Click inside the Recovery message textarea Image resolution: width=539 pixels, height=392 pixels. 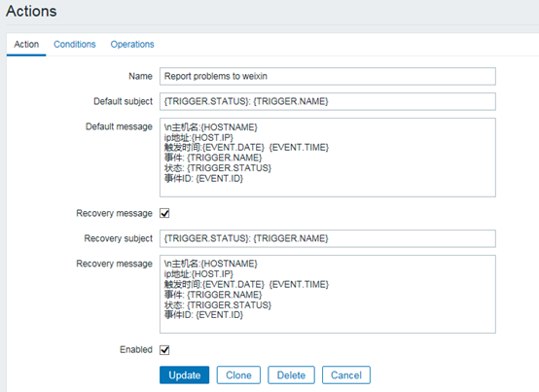(x=327, y=294)
